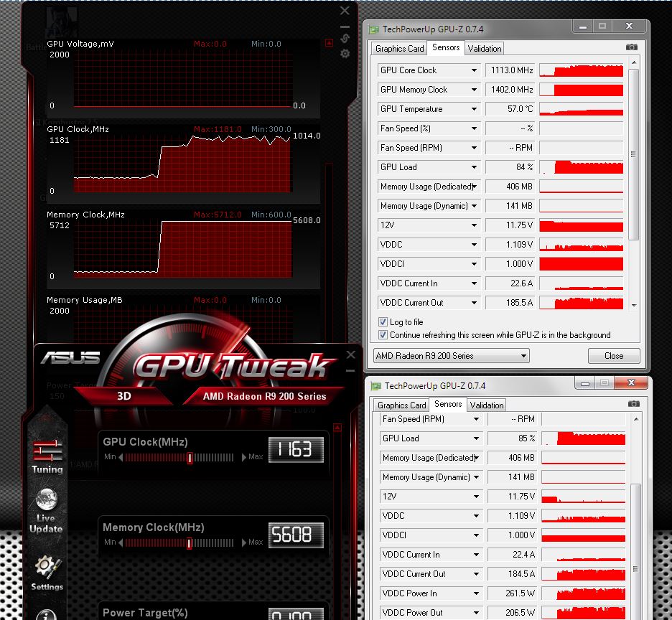Click the link icon on monitor panel

(x=345, y=39)
